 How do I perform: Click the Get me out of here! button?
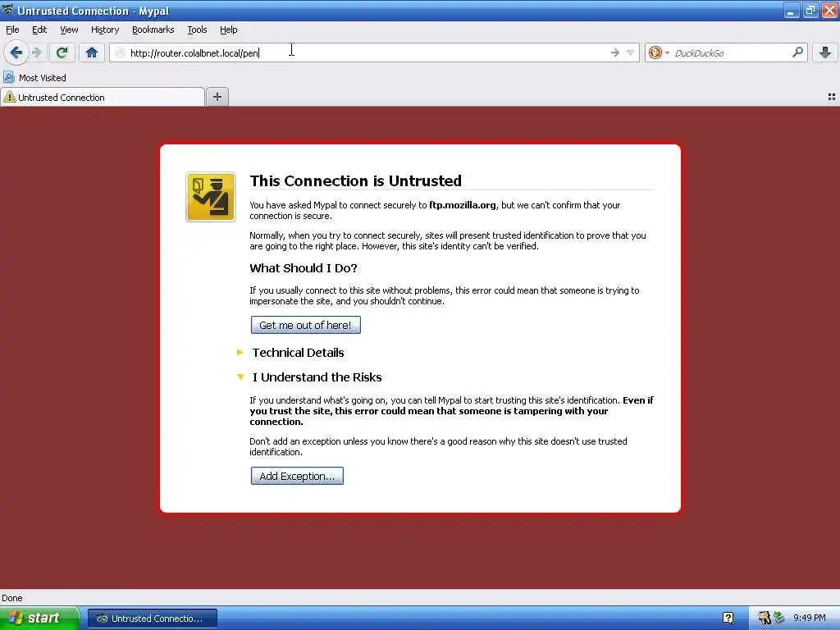305,325
